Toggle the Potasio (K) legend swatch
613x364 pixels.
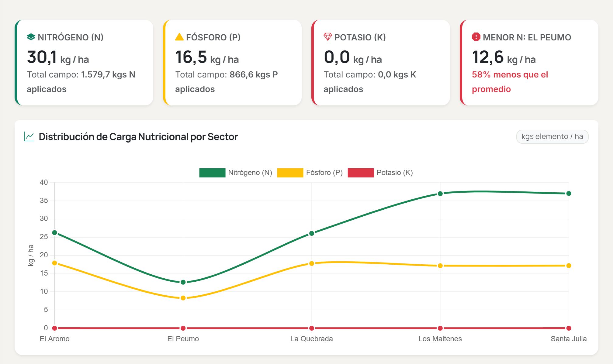pyautogui.click(x=361, y=173)
